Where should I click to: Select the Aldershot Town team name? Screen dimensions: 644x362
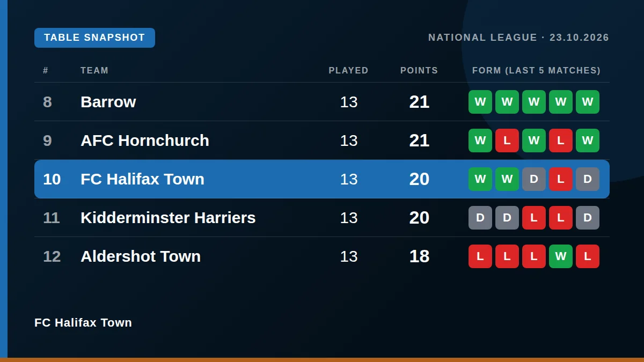(141, 256)
